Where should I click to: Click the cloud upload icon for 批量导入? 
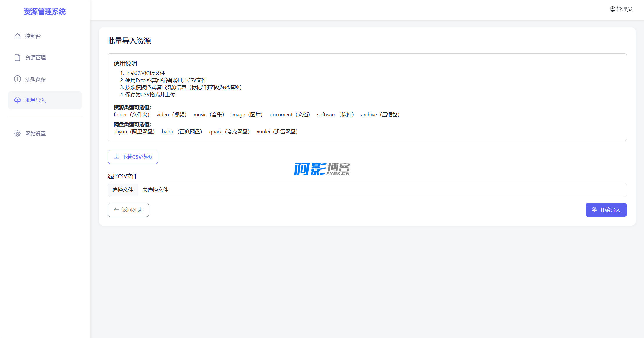point(17,100)
